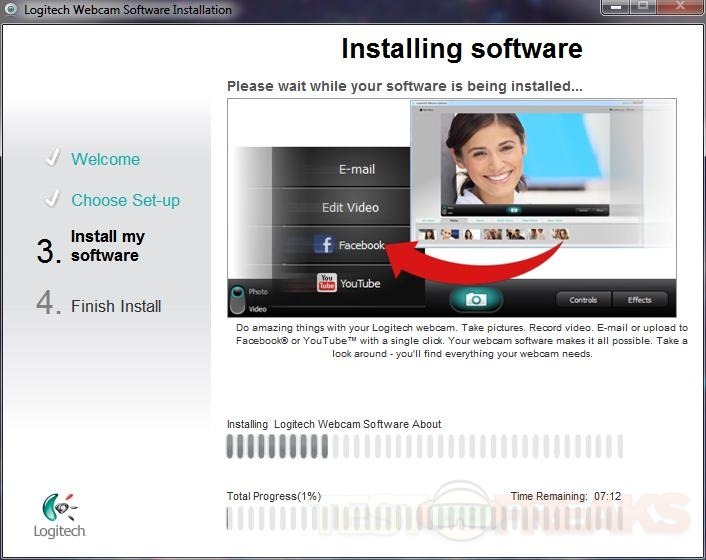This screenshot has height=560, width=706.
Task: Click the checkmark beside Choose Set-up
Action: pos(52,200)
